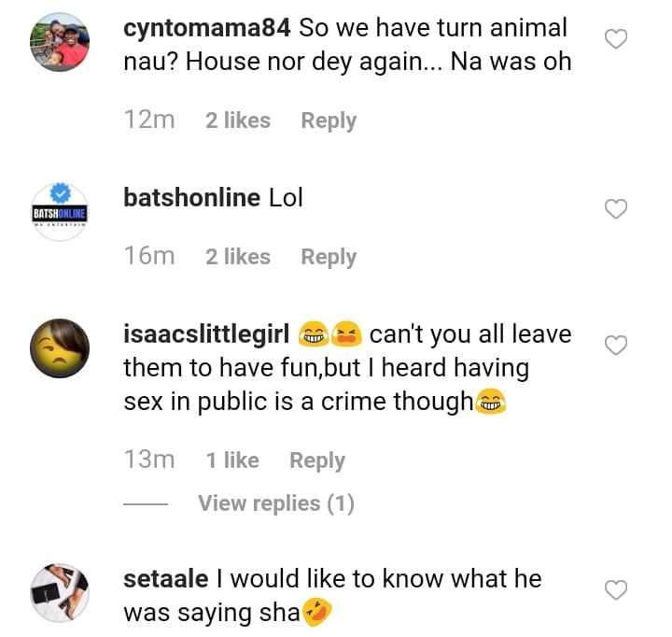View 1 like on isaacslittlegirl's comment

pyautogui.click(x=232, y=460)
